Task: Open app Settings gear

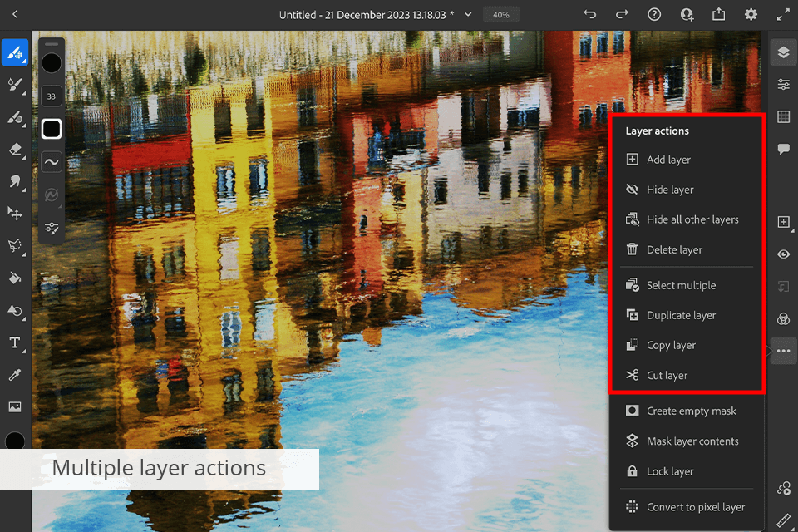Action: pyautogui.click(x=751, y=14)
